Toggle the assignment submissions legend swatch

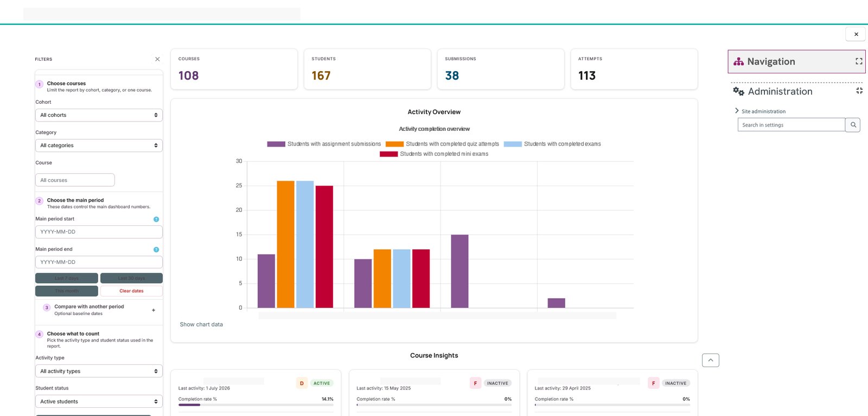click(x=276, y=144)
